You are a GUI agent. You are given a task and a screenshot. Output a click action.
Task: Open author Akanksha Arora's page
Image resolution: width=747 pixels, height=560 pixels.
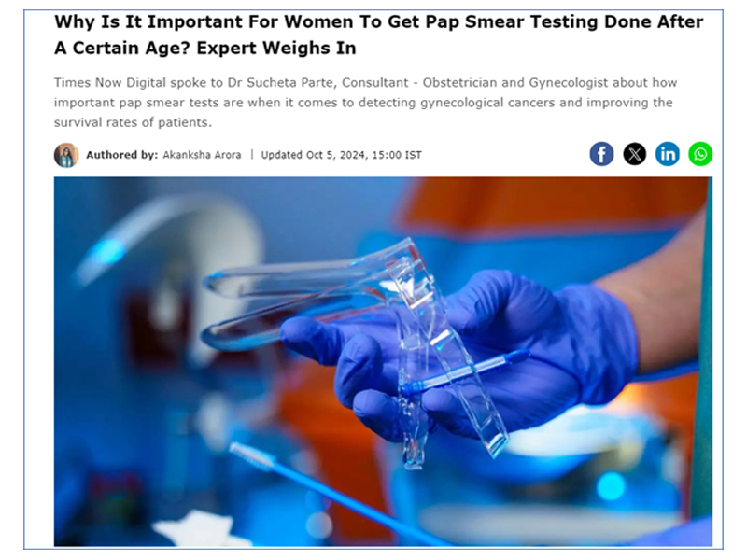click(x=202, y=155)
